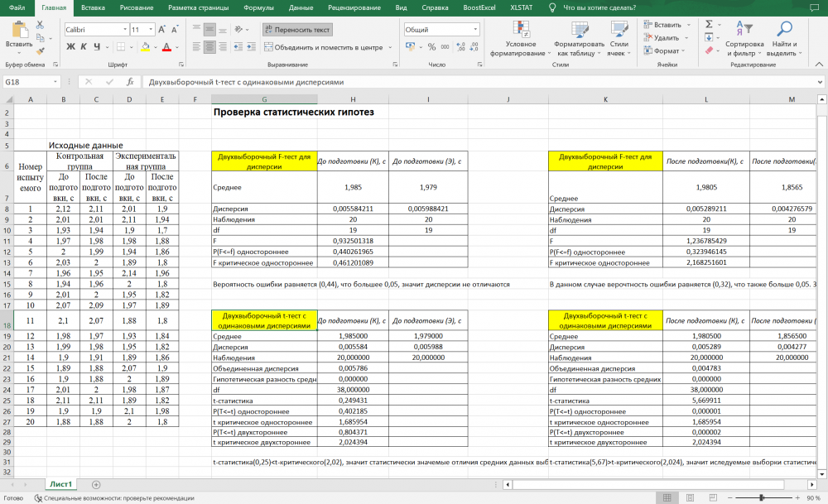Toggle Bold formatting (Ж)
Image resolution: width=828 pixels, height=504 pixels.
(x=70, y=47)
